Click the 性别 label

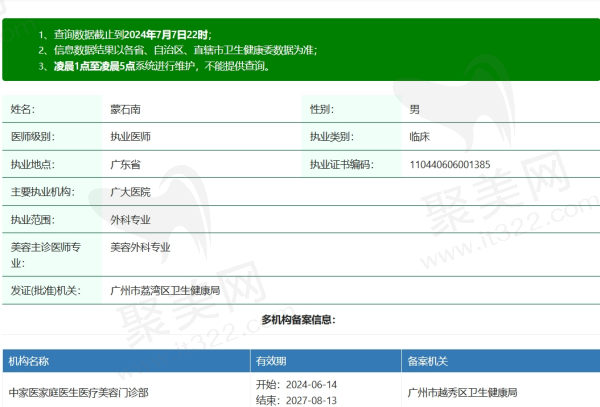click(x=322, y=109)
